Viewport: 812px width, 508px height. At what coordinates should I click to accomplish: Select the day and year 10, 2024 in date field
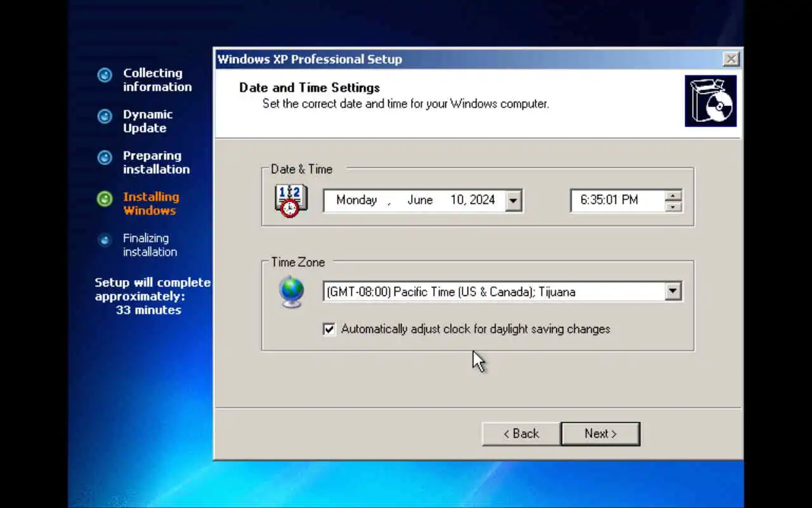pyautogui.click(x=473, y=200)
